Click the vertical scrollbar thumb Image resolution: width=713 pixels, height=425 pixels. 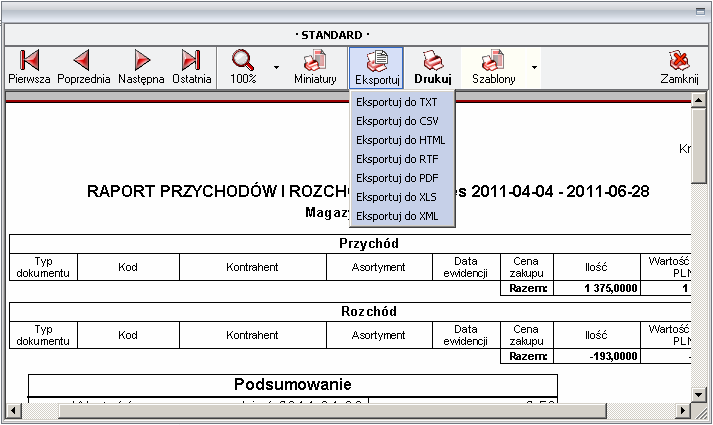tap(698, 145)
